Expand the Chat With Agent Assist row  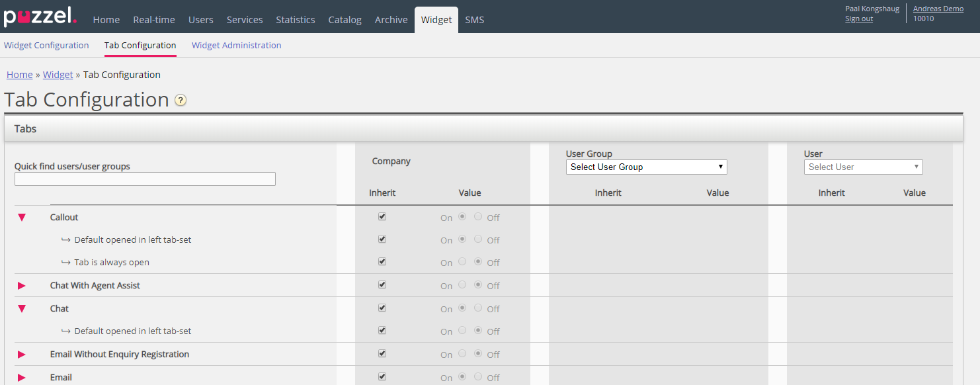click(x=22, y=286)
